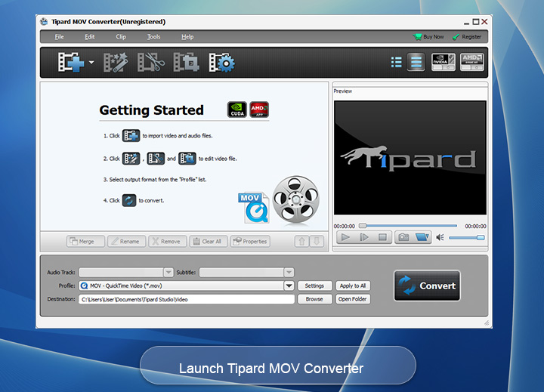The width and height of the screenshot is (544, 392).
Task: Open the Add File dropdown arrow
Action: click(x=91, y=63)
